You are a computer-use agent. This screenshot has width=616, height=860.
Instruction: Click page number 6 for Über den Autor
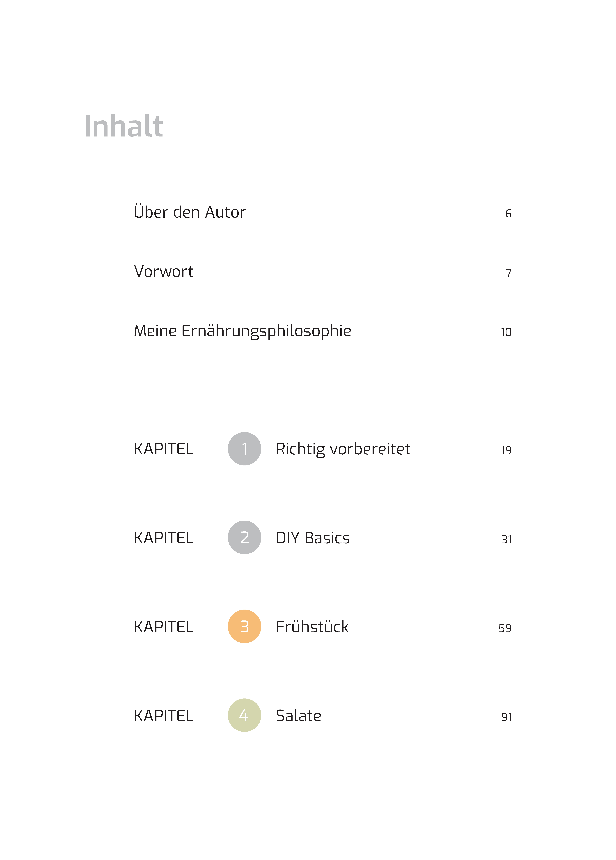508,213
